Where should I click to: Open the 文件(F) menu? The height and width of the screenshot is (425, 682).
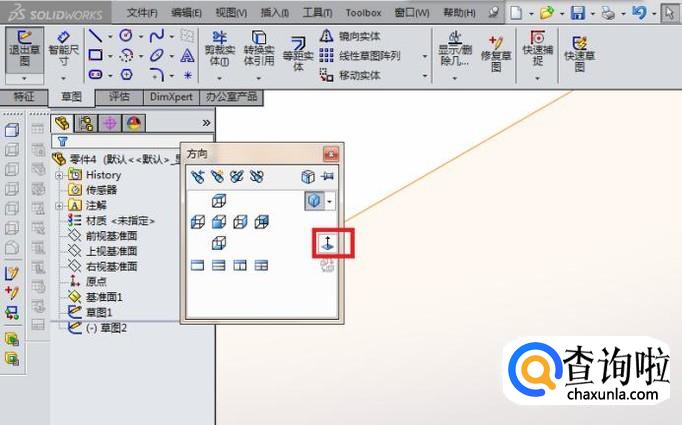[x=142, y=13]
